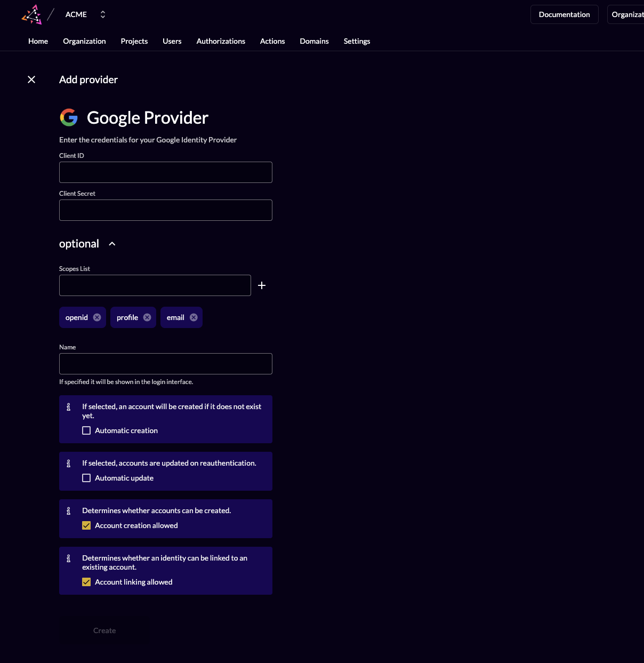Collapse the optional section
This screenshot has width=644, height=663.
[x=112, y=244]
